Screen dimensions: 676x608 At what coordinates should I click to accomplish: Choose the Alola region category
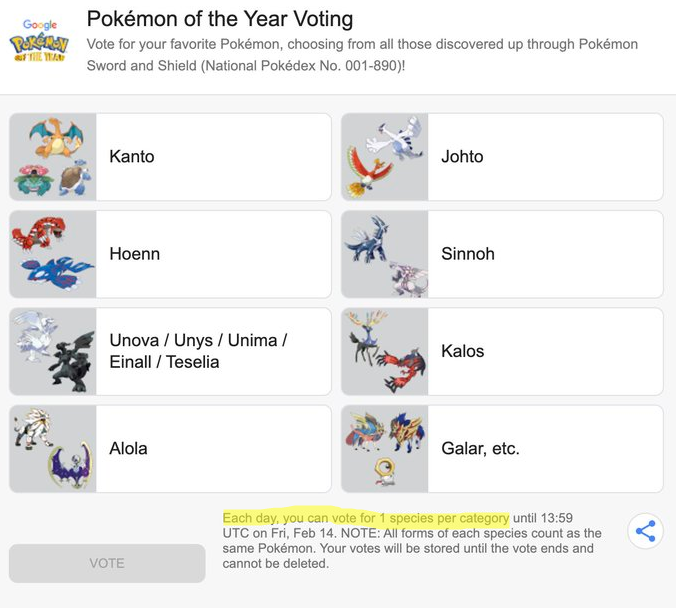pos(170,449)
